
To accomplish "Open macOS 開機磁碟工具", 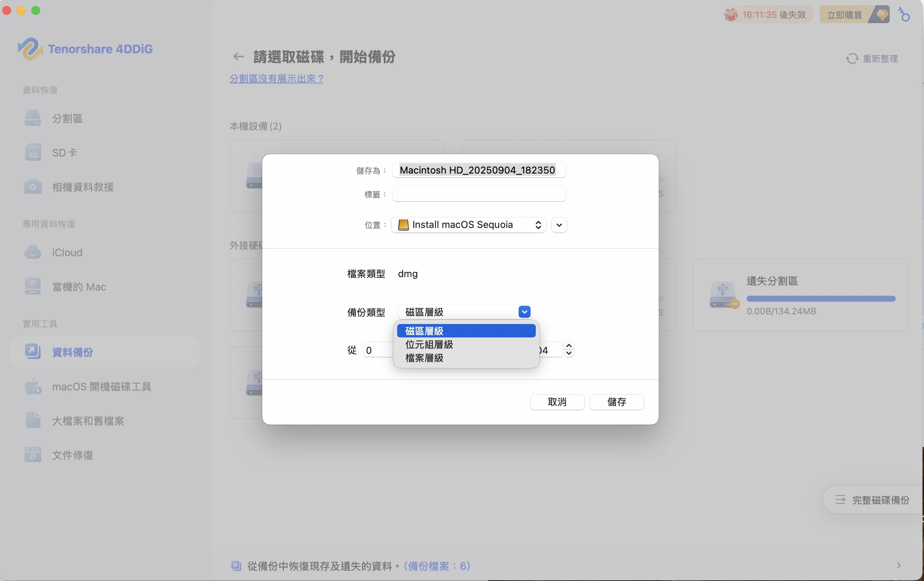I will tap(102, 387).
